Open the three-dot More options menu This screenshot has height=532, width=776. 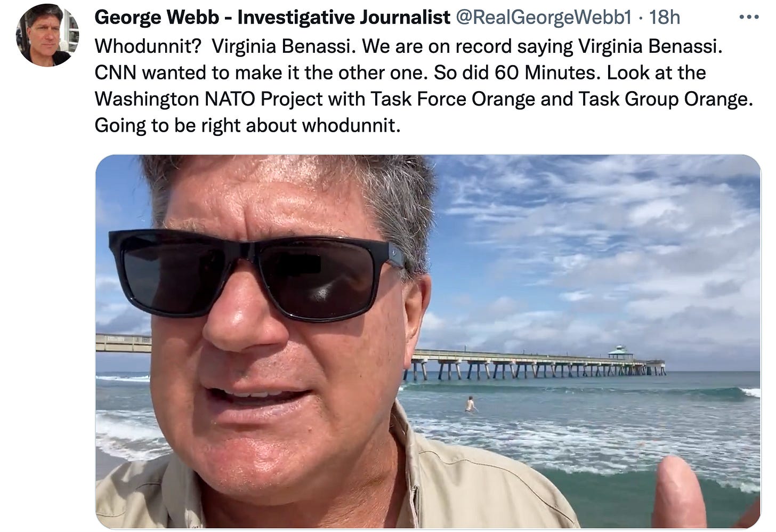[749, 18]
